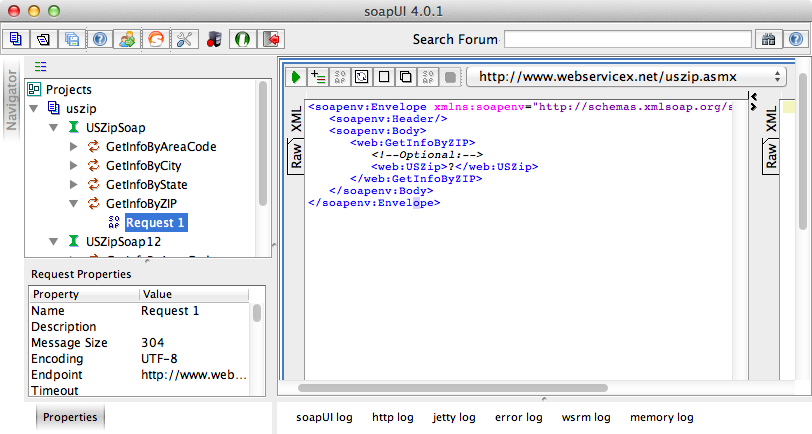Select the uszip project label
This screenshot has height=434, width=812.
click(x=81, y=109)
